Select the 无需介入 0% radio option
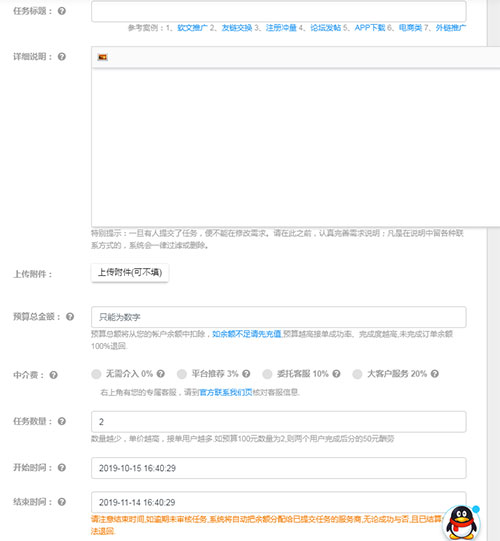The width and height of the screenshot is (500, 541). tap(96, 374)
